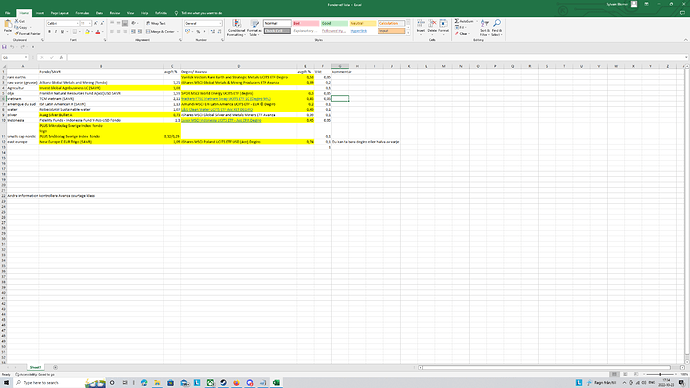690x388 pixels.
Task: Switch to the Data tab
Action: point(99,13)
